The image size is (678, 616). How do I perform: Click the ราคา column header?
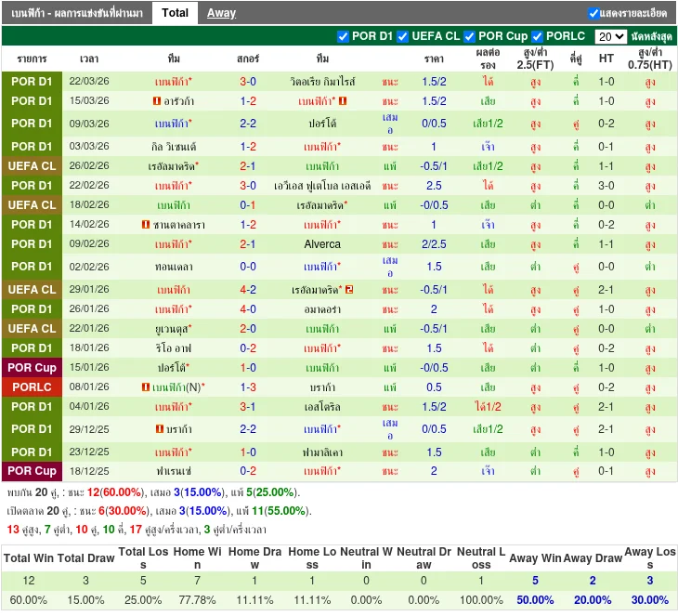tap(434, 59)
